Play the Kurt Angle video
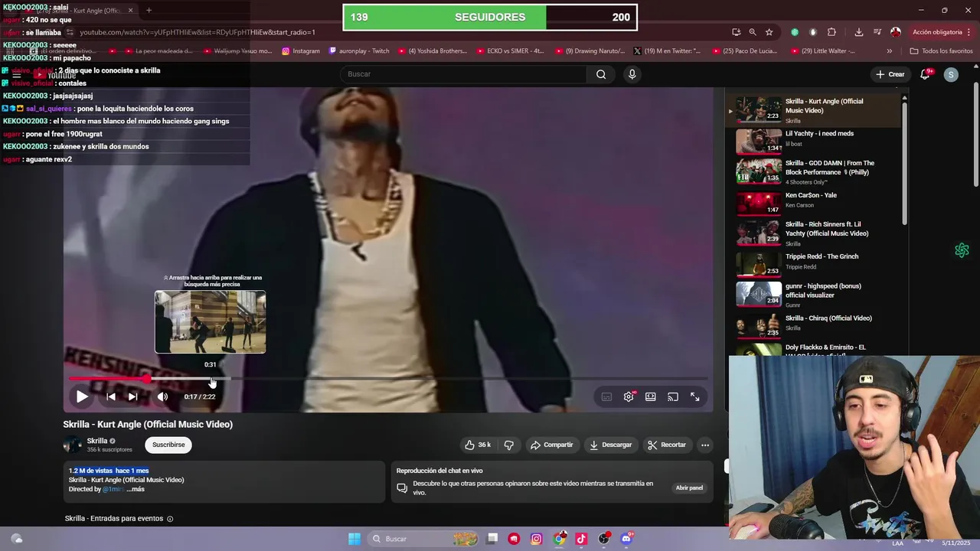980x551 pixels. click(x=82, y=396)
